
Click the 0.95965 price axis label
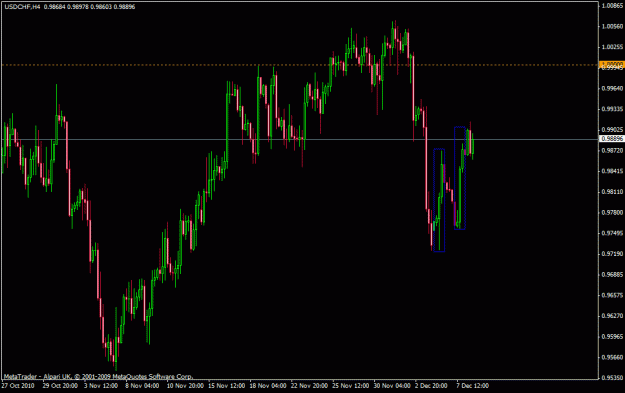(612, 337)
